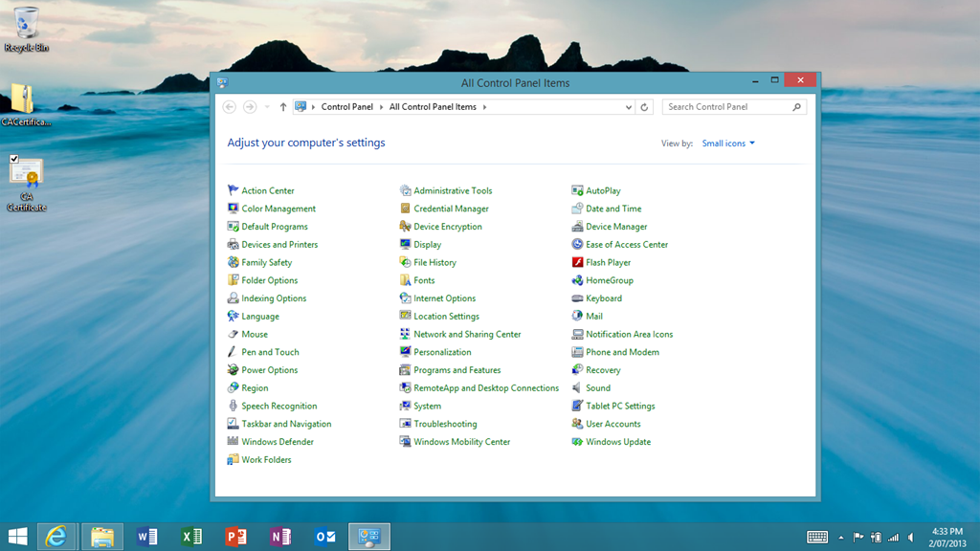Click All Control Panel Items breadcrumb
Viewport: 980px width, 551px height.
coord(433,107)
